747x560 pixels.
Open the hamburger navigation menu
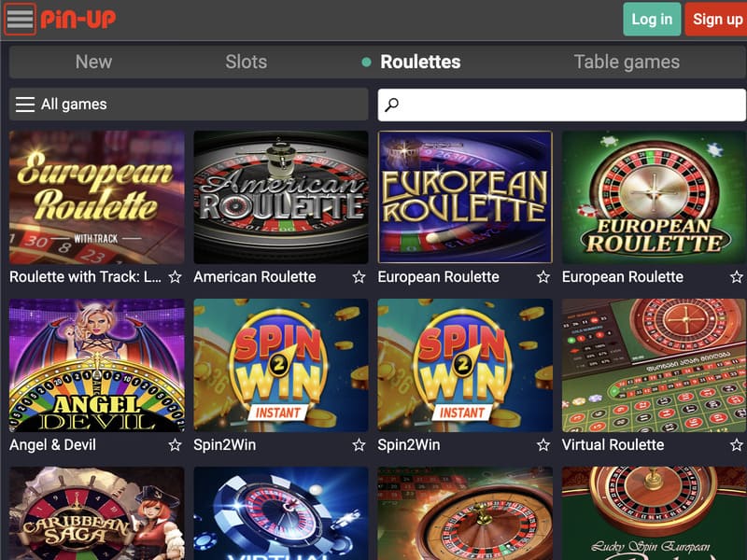21,18
